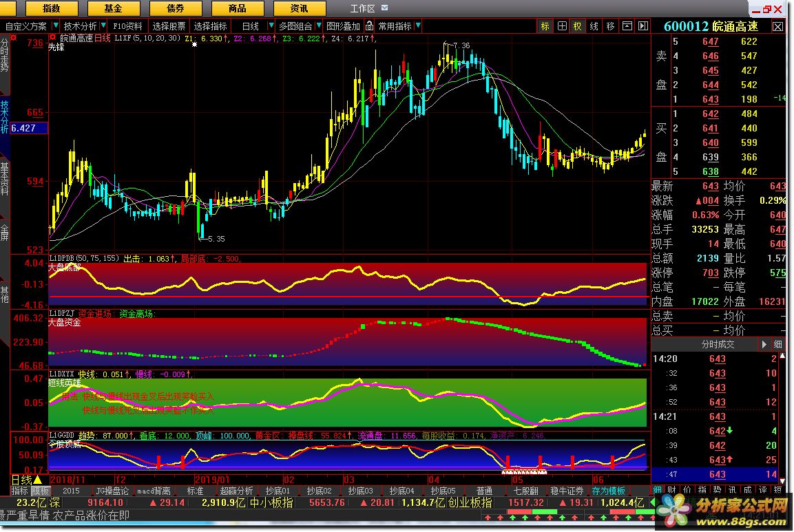Toggle the 标 marker toolbar icon
Screen dimensions: 794x532
(545, 26)
